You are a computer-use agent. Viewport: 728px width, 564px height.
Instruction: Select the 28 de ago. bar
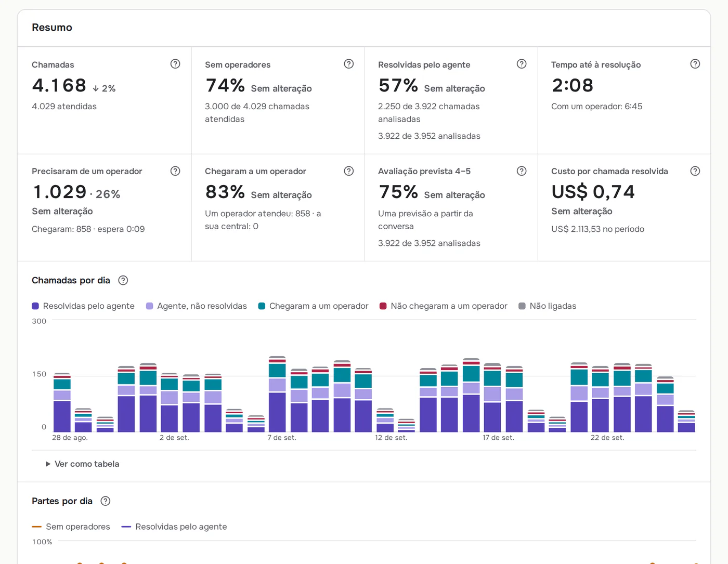coord(62,403)
